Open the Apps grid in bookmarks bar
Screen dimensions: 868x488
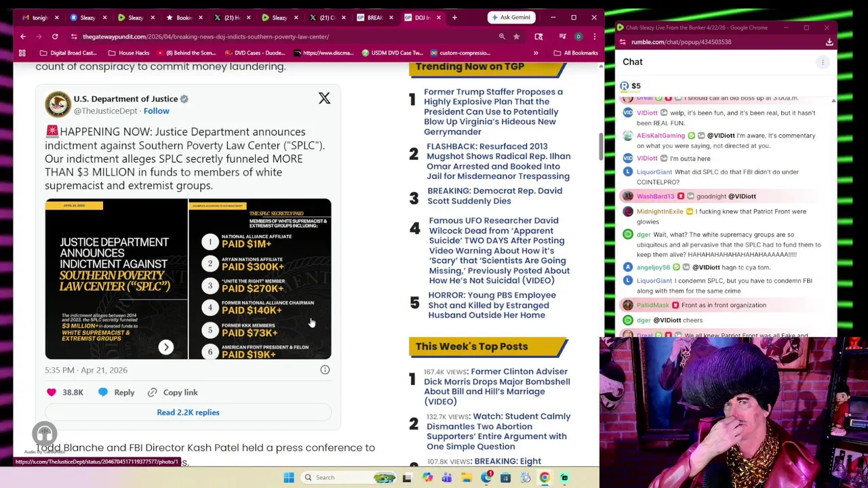pos(22,53)
